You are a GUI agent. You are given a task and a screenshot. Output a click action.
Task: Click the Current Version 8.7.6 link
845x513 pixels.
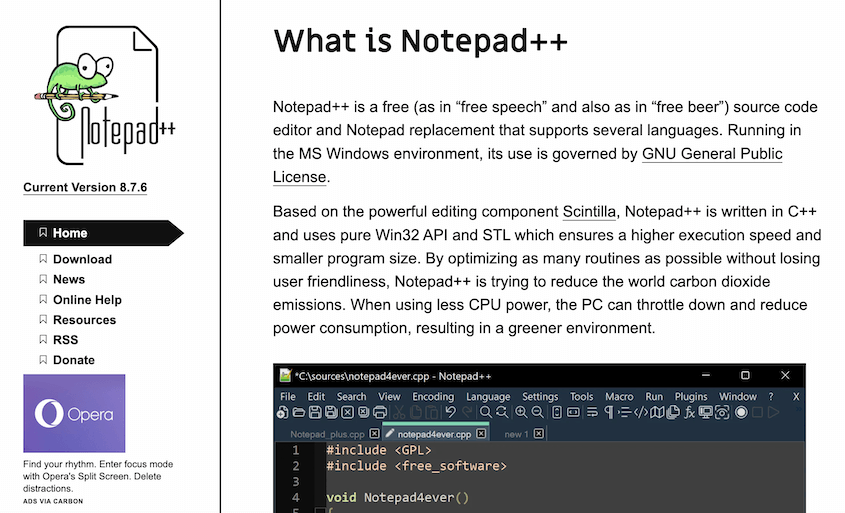[85, 188]
